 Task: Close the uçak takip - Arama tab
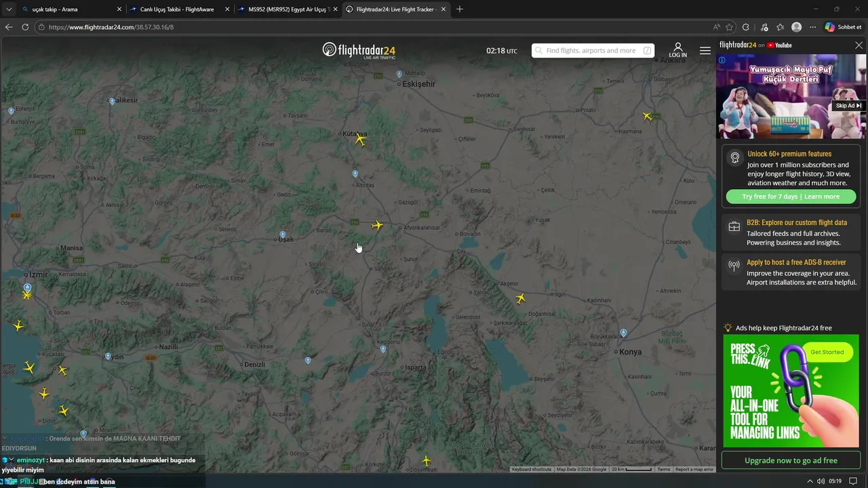point(119,9)
